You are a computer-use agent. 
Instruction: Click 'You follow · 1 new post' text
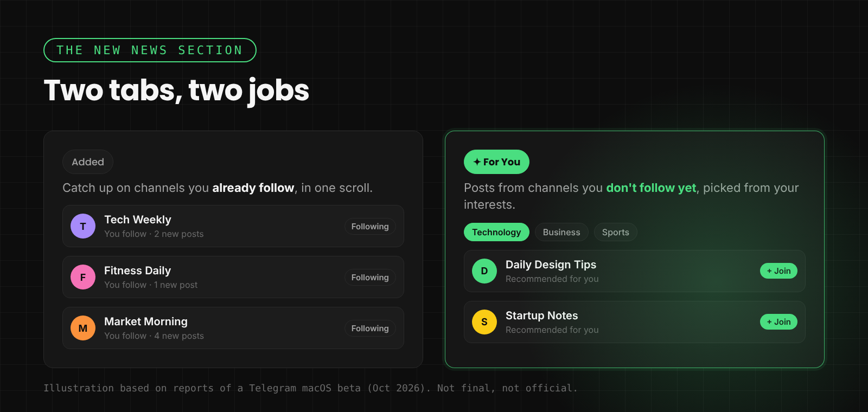click(x=151, y=285)
